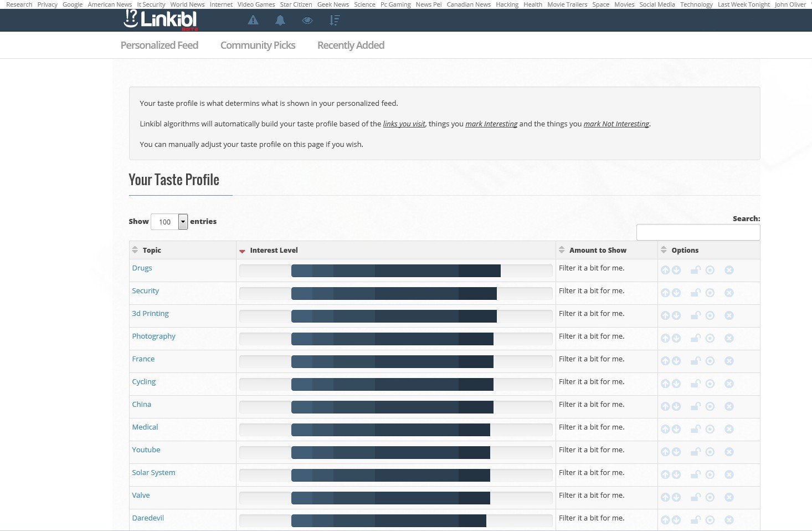
Task: Delete Photography topic via X icon
Action: (x=729, y=338)
